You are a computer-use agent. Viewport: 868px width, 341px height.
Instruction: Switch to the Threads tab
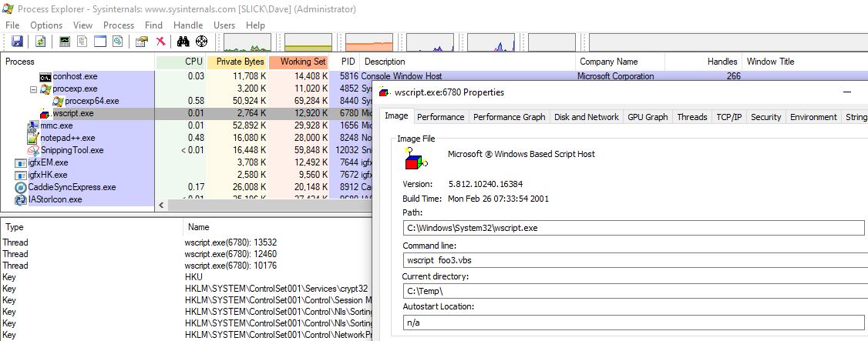point(692,117)
